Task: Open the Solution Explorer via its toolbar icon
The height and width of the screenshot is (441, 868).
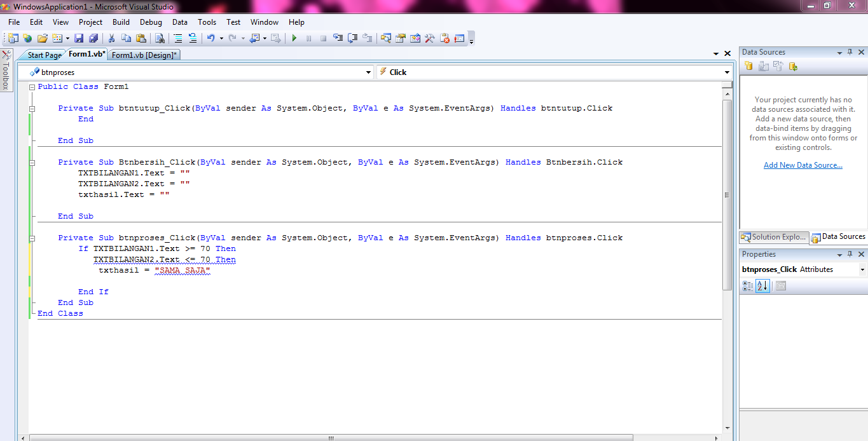Action: click(385, 38)
